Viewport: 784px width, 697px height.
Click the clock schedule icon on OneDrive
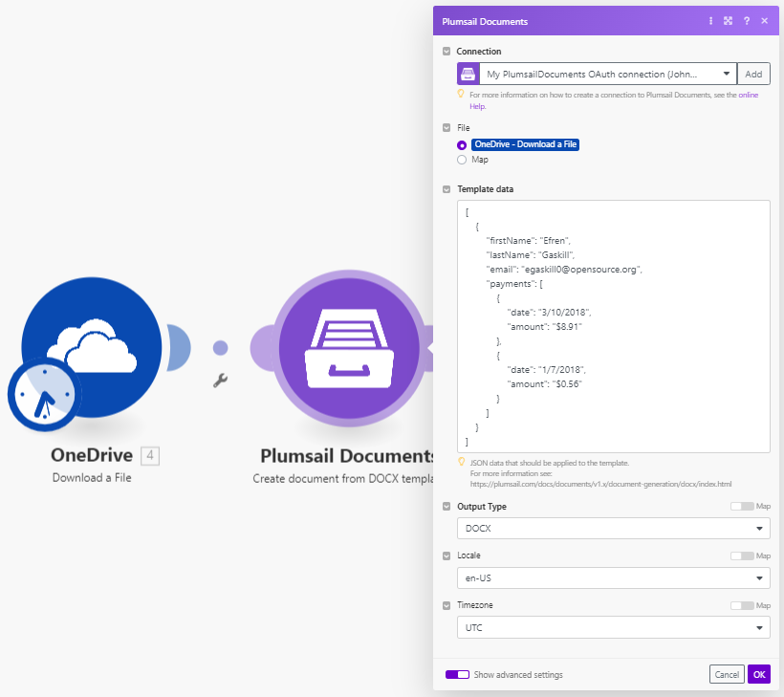44,395
